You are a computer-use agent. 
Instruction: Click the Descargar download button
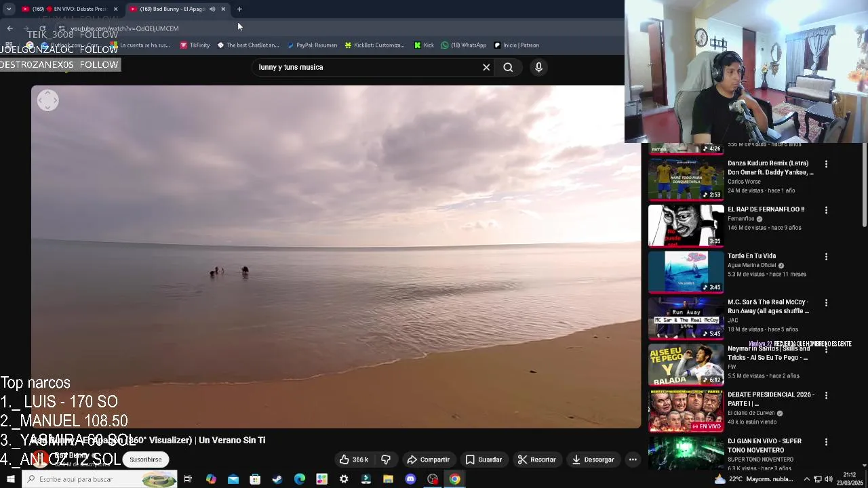pyautogui.click(x=593, y=460)
